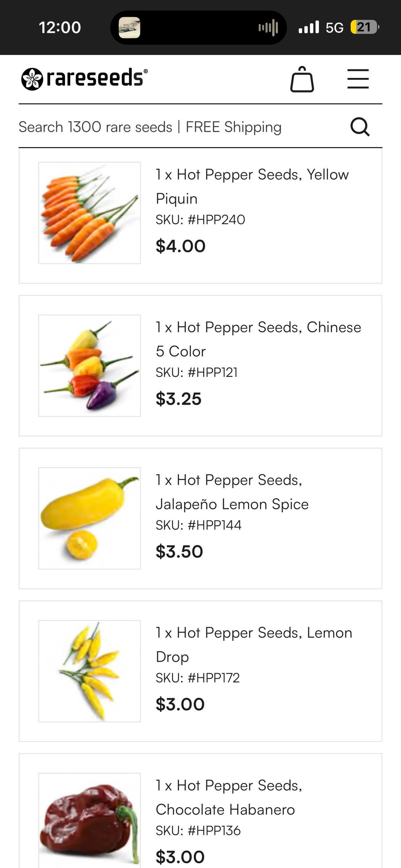This screenshot has height=868, width=401.
Task: Open Chocolate Habanero pepper image
Action: point(89,820)
